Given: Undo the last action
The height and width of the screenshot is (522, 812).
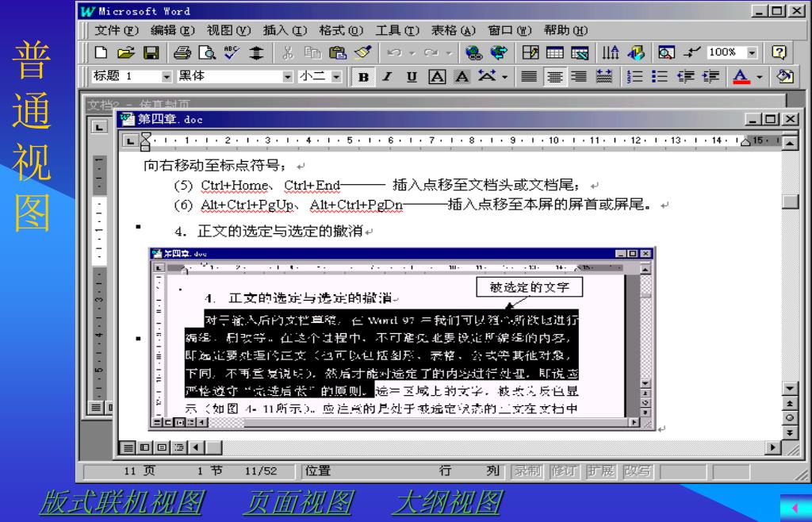Looking at the screenshot, I should pyautogui.click(x=395, y=52).
